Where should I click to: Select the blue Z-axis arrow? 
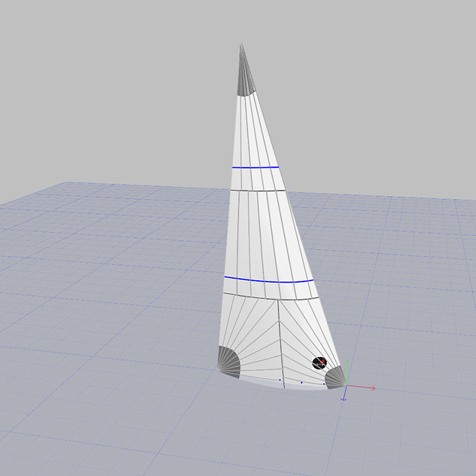tap(345, 397)
